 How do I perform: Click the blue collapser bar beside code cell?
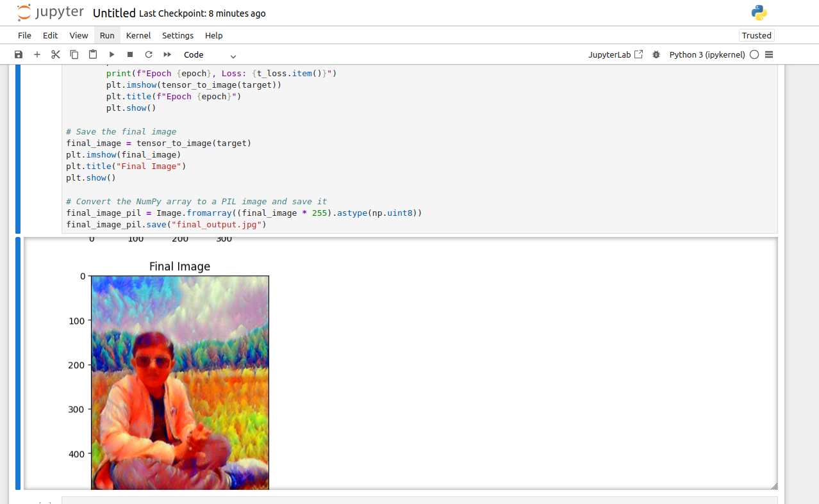click(x=18, y=149)
